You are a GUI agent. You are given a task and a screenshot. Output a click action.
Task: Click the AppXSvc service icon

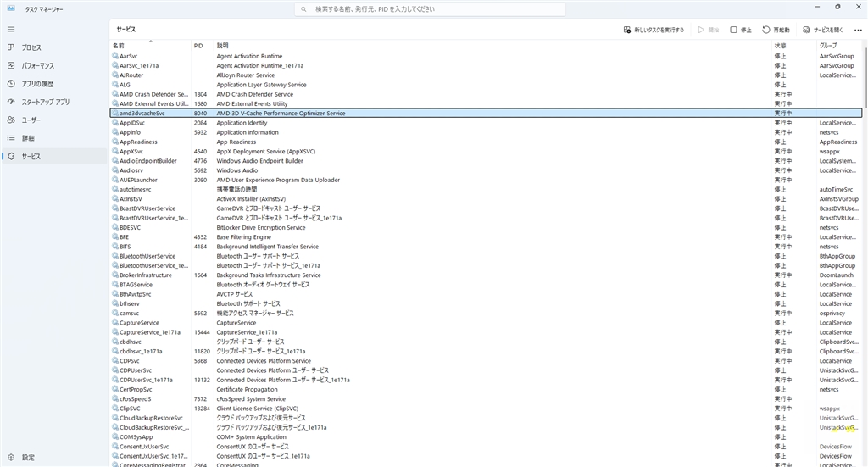pos(115,151)
